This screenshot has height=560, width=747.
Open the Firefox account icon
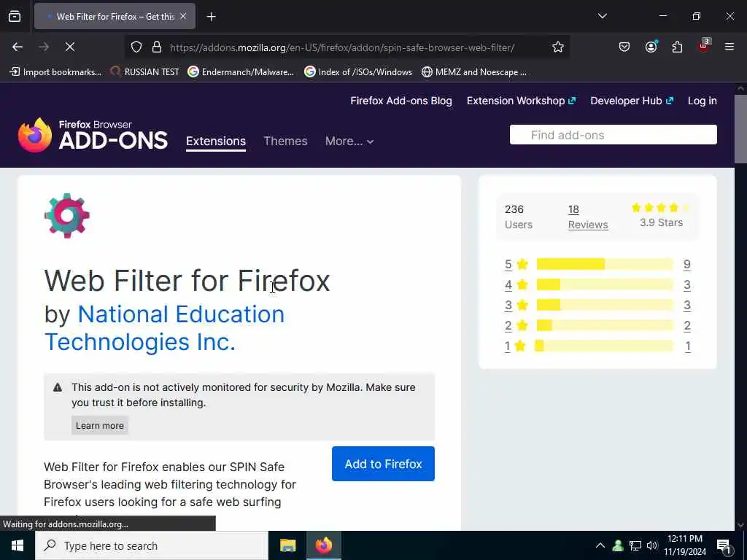click(x=651, y=47)
